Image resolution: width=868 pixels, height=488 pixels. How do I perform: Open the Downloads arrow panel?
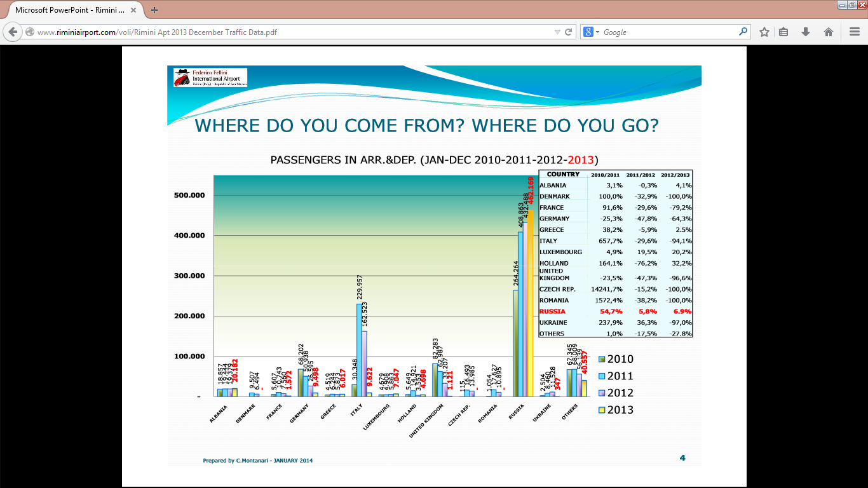point(806,32)
